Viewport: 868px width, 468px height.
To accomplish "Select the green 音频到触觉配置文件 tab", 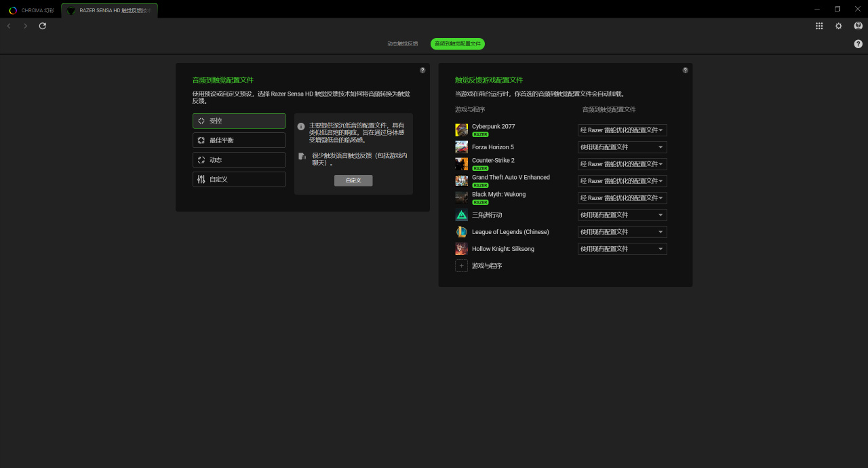I will click(458, 43).
